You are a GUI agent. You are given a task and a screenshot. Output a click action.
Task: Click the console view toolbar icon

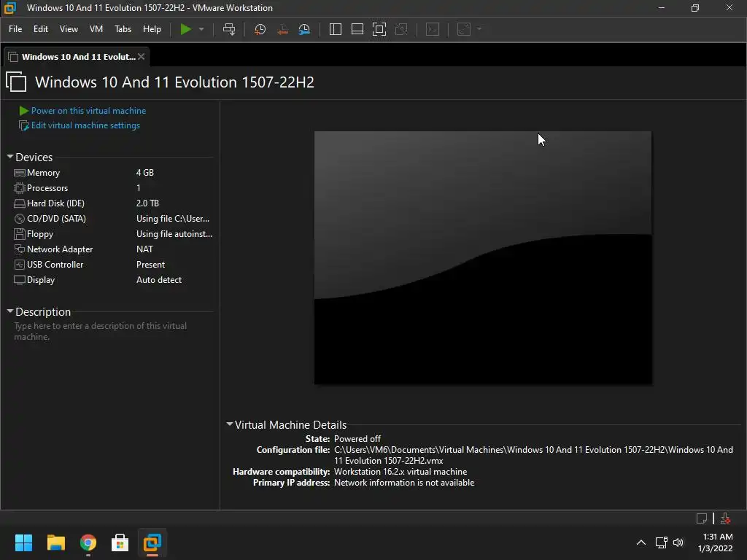coord(433,29)
